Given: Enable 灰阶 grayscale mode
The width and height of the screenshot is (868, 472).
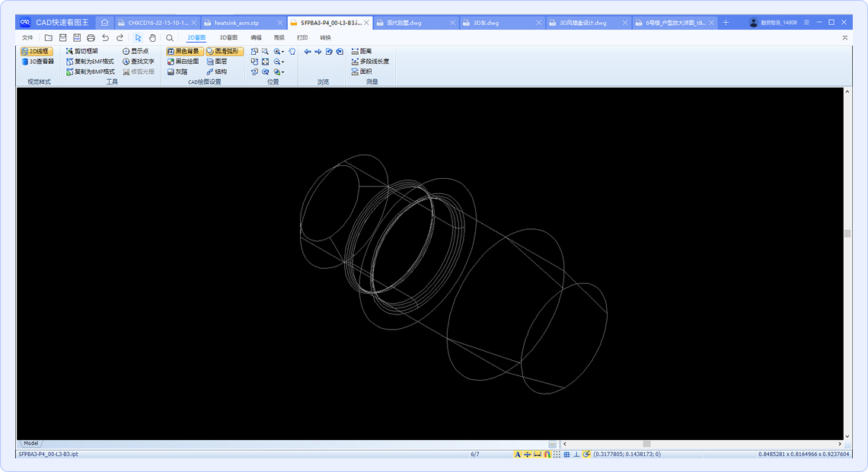Looking at the screenshot, I should (177, 72).
